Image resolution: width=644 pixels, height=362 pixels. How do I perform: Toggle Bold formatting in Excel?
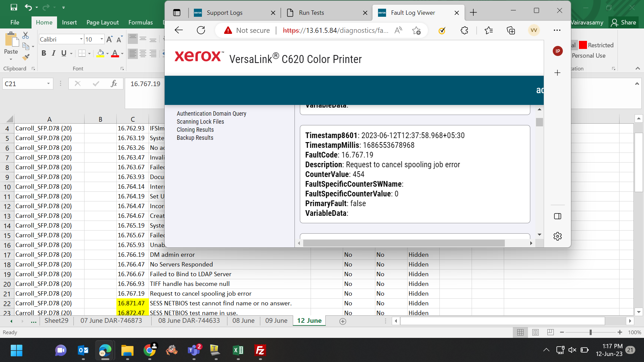click(x=44, y=53)
